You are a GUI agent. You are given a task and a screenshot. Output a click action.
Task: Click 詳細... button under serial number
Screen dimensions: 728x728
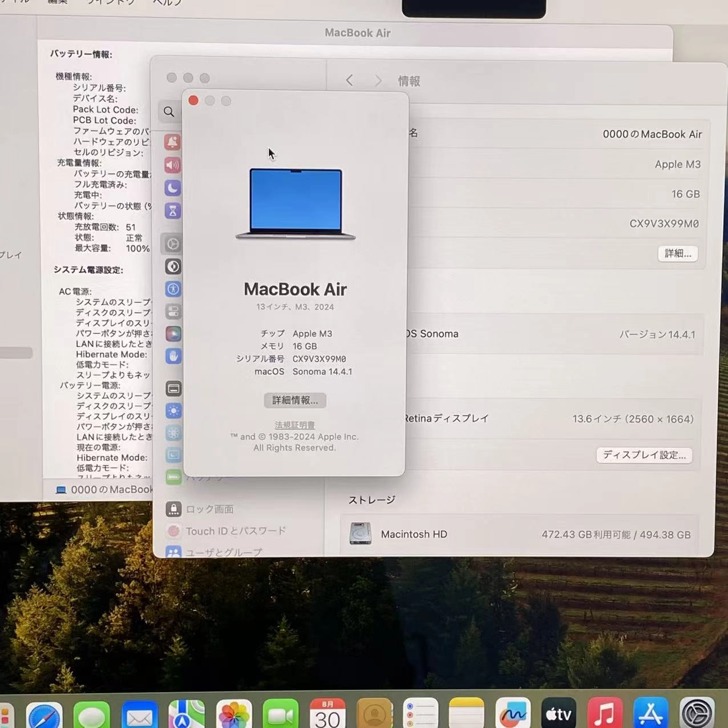coord(678,253)
